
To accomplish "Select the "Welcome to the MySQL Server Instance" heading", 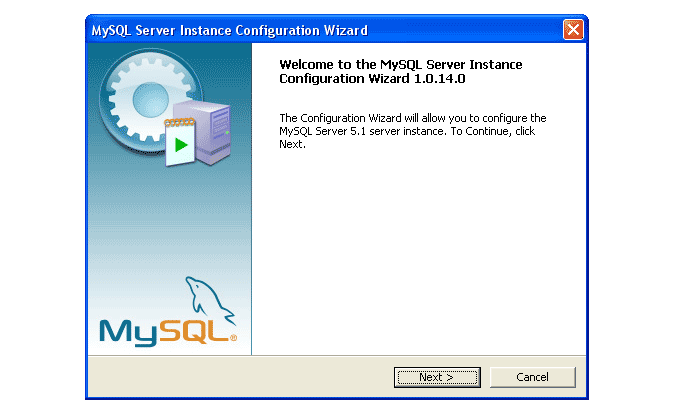I will 400,65.
